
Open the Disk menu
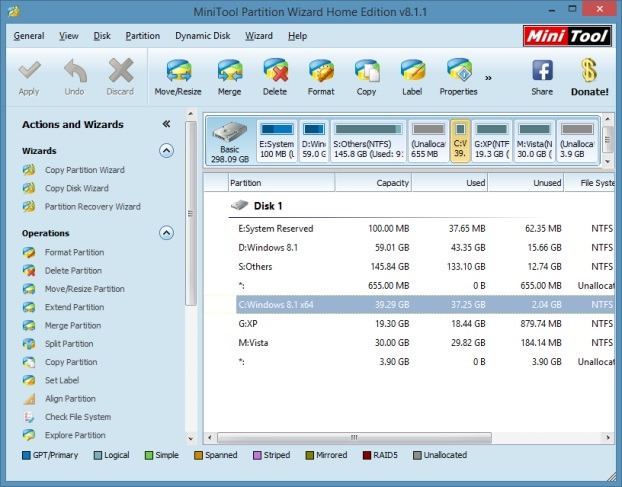[102, 36]
